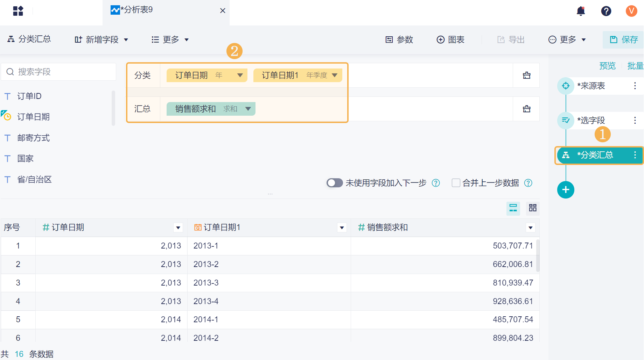Open the 销售额求和 column header dropdown
This screenshot has height=360, width=644.
[531, 228]
